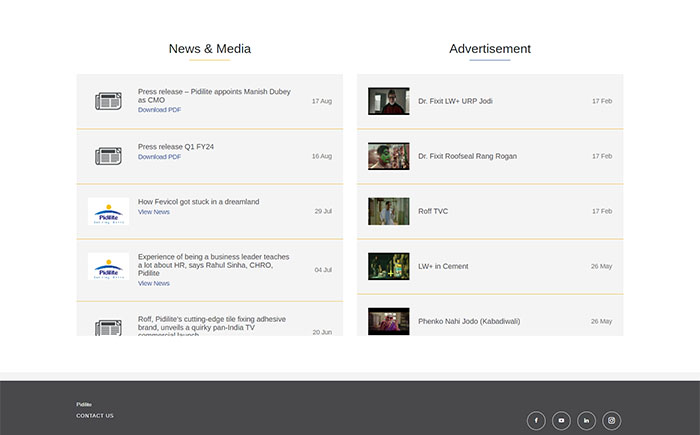This screenshot has width=700, height=435.
Task: Click '04 Jul' date on Rahul Sinha article
Action: pos(323,270)
